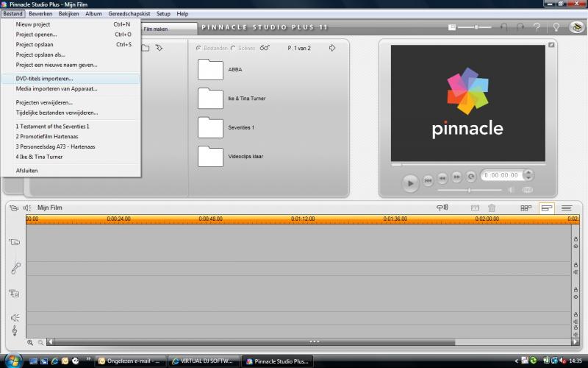Select the sound effects track icon
The image size is (588, 368).
[x=15, y=318]
